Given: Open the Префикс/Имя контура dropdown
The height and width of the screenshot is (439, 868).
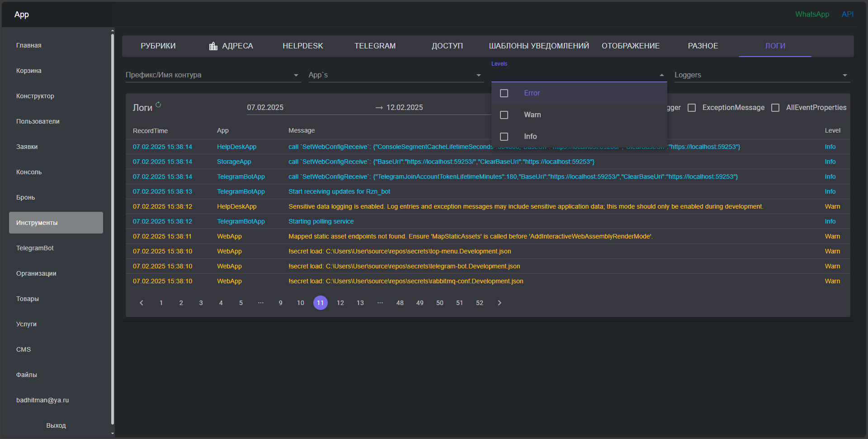Looking at the screenshot, I should (x=213, y=75).
